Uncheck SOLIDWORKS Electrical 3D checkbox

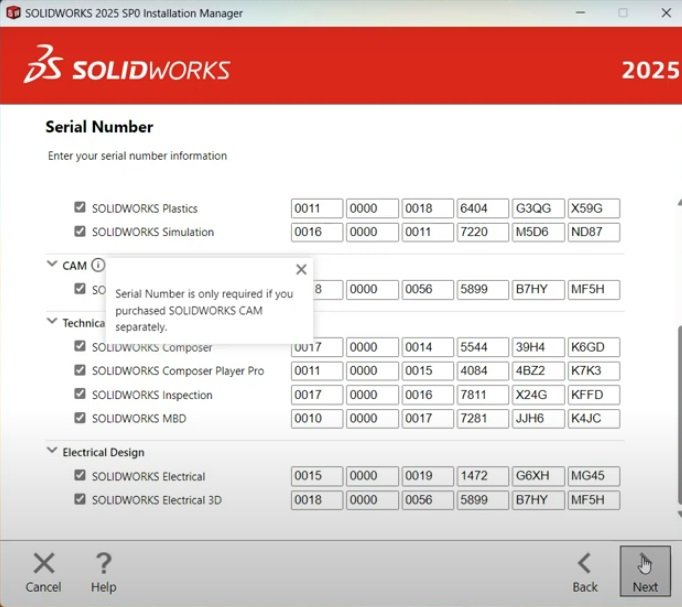click(80, 499)
